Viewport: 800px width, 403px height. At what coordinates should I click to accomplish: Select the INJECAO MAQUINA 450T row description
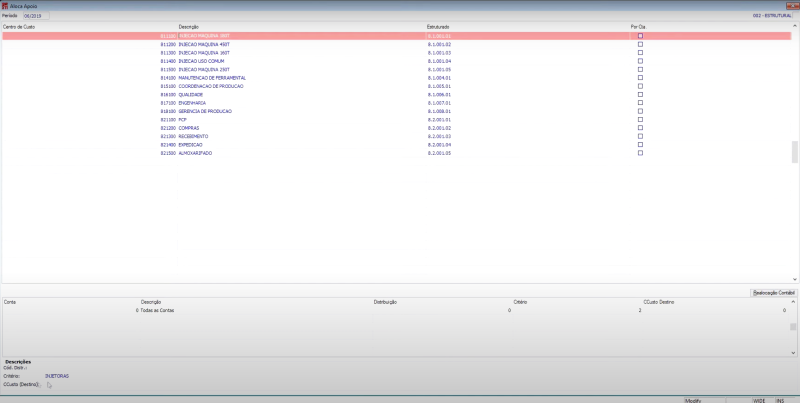tap(204, 44)
